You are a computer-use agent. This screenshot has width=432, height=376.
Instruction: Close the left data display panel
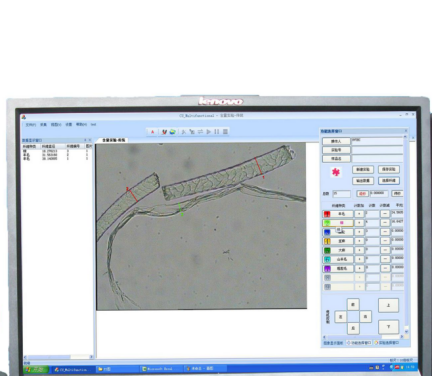pyautogui.click(x=90, y=140)
